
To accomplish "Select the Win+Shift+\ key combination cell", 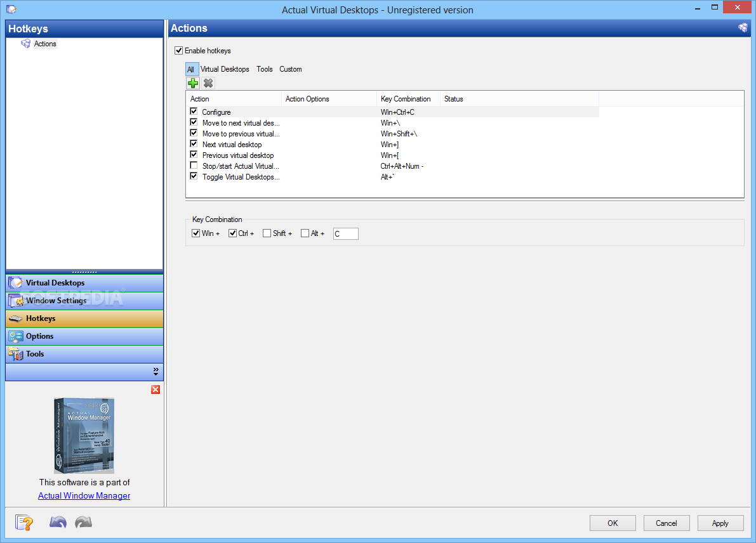I will click(399, 134).
